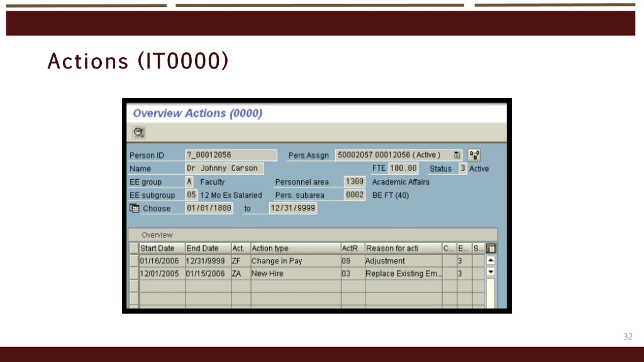Click the EE subgroup 05 field

click(191, 195)
